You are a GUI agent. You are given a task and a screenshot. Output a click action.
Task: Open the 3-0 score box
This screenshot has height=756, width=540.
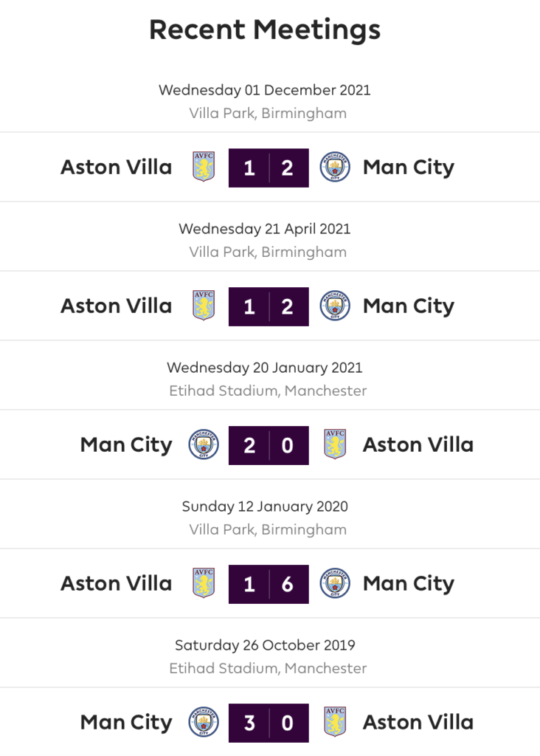(x=269, y=724)
